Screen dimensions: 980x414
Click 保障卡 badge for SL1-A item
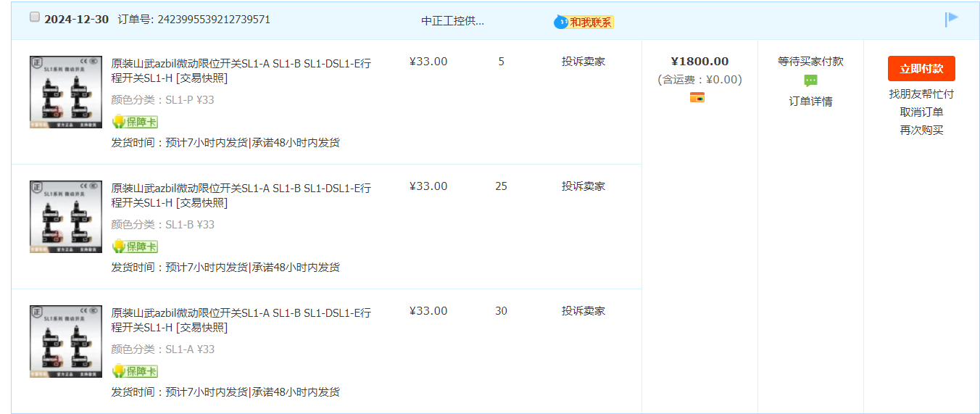pyautogui.click(x=135, y=371)
